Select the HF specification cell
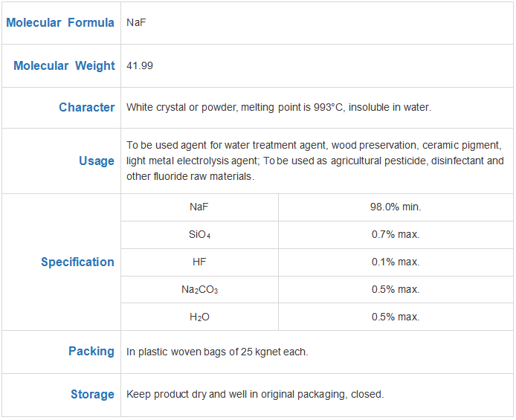The width and height of the screenshot is (516, 420). click(199, 262)
